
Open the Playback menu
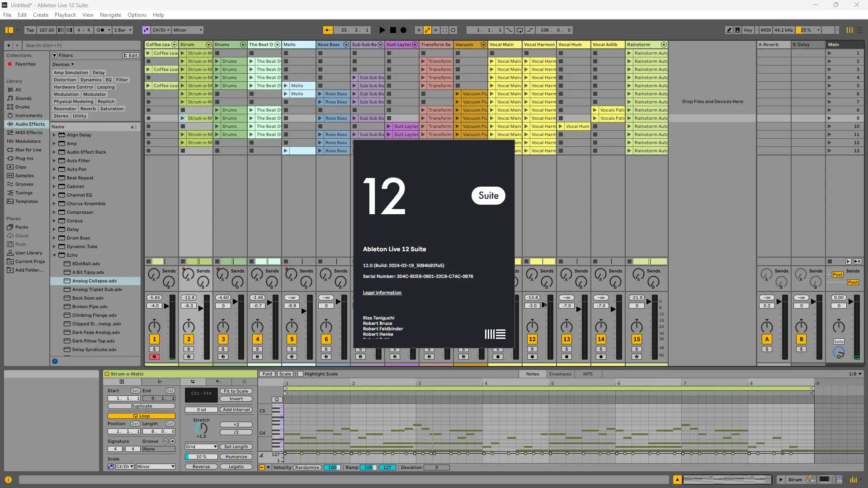tap(65, 15)
